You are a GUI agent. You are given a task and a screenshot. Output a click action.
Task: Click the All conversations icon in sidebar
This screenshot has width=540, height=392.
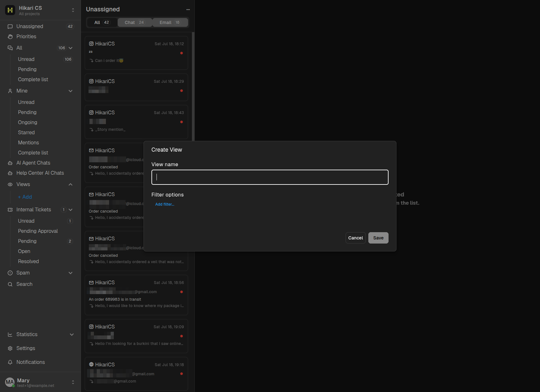click(x=10, y=48)
